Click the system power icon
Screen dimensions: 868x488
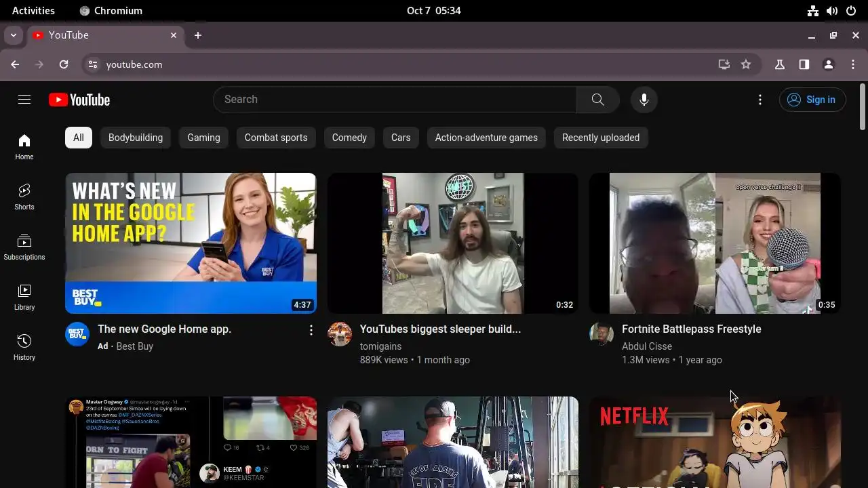pyautogui.click(x=850, y=11)
